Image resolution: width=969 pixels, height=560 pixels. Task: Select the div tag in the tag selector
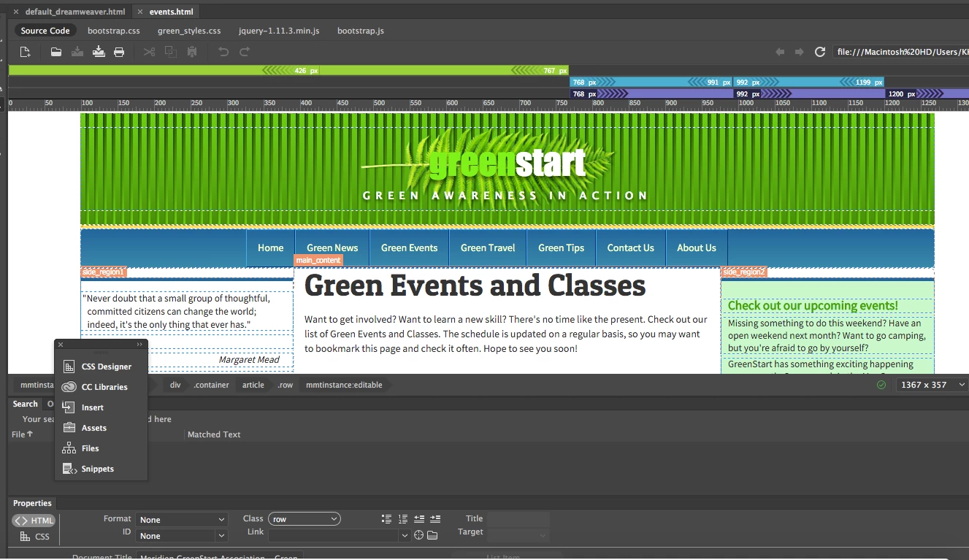point(175,385)
